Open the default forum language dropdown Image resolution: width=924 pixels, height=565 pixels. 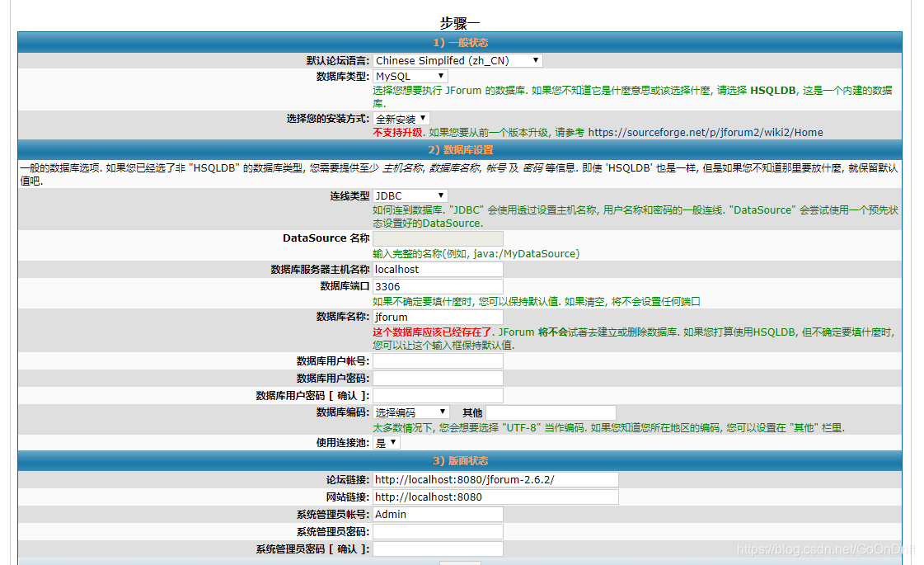tap(457, 61)
